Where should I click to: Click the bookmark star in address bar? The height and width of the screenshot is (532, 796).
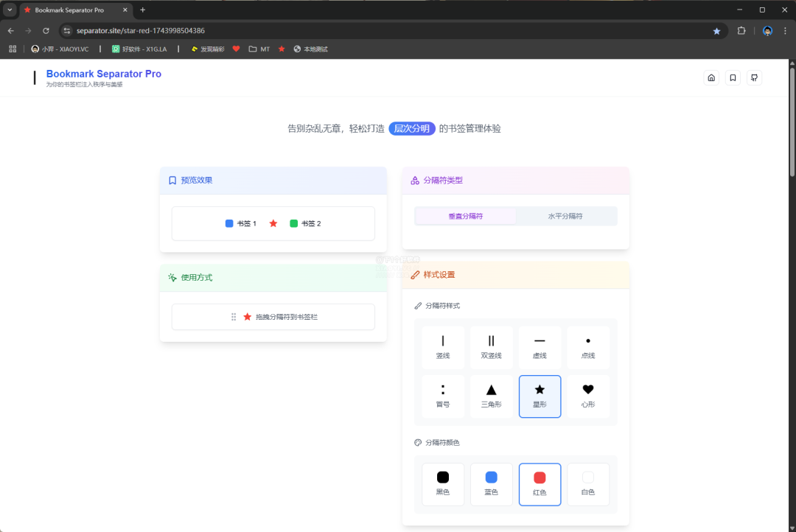coord(716,31)
